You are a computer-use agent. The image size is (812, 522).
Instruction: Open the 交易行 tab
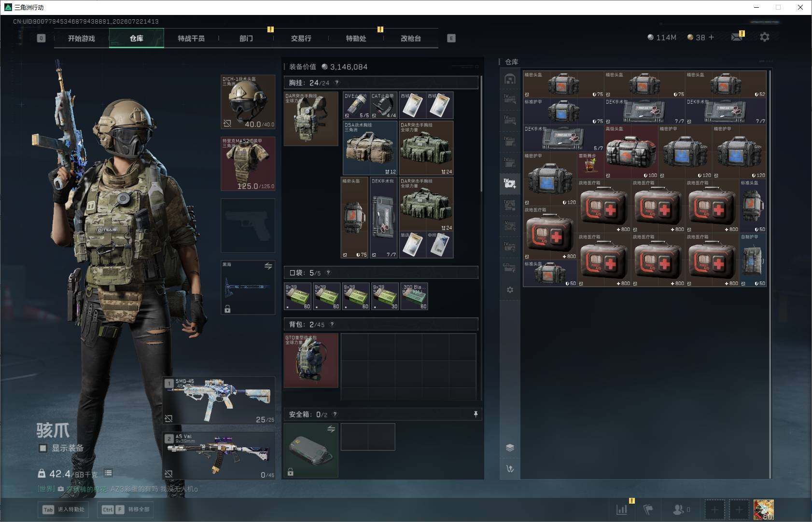click(x=301, y=38)
